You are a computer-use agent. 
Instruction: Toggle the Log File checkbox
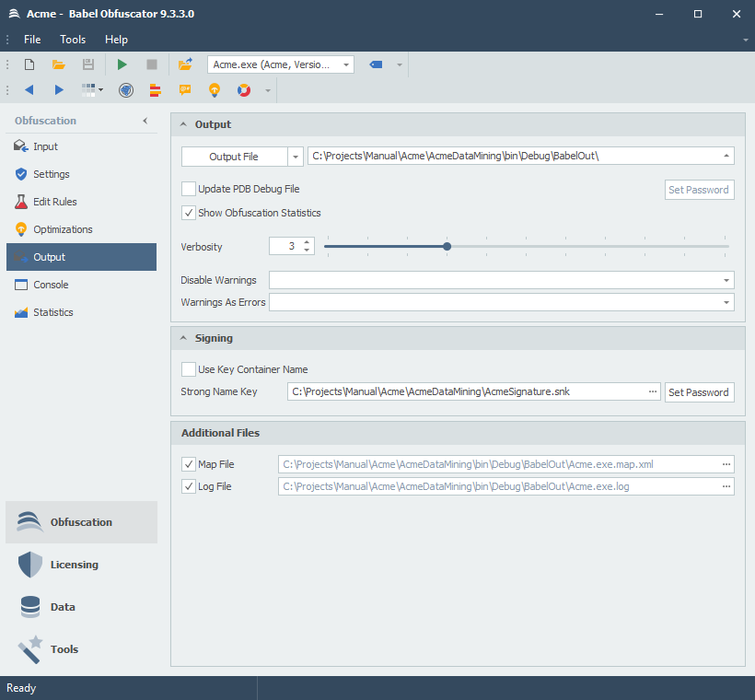tap(189, 486)
